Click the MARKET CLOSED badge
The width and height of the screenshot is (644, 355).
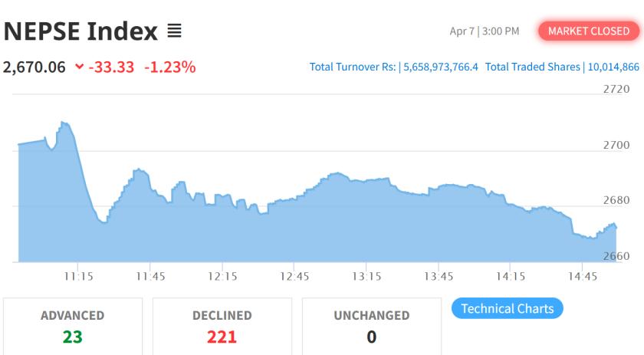click(x=589, y=31)
